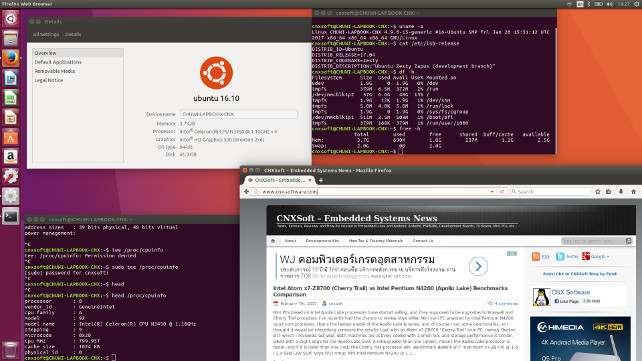Click the Ubuntu logo in Details window

pos(216,73)
